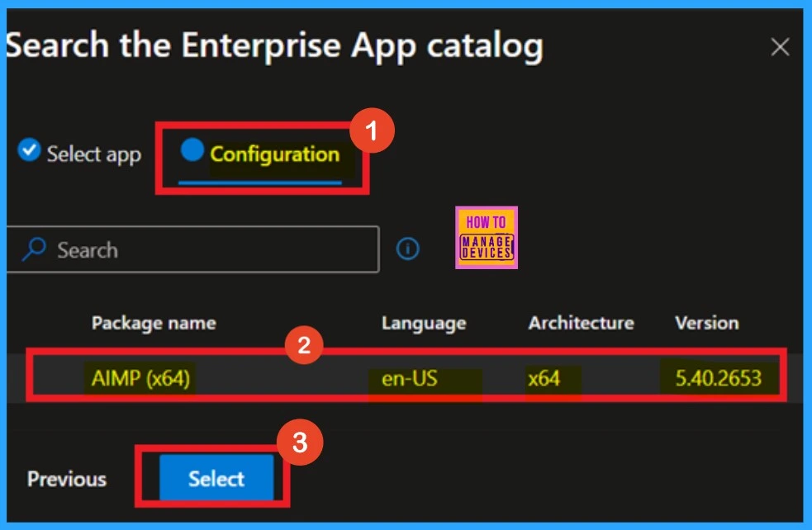812x530 pixels.
Task: Click the blue Select button
Action: click(x=216, y=478)
